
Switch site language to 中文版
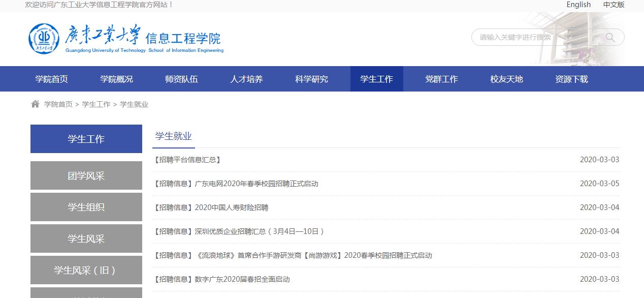(614, 5)
